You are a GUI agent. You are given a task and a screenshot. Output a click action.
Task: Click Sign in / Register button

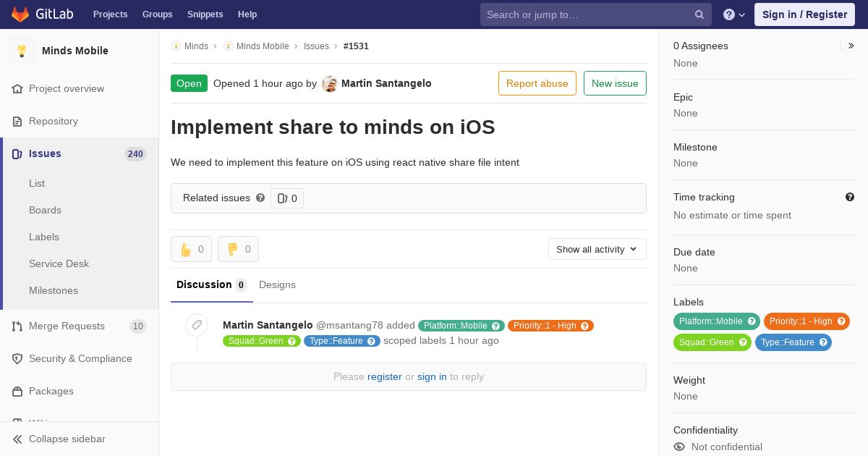pos(804,14)
